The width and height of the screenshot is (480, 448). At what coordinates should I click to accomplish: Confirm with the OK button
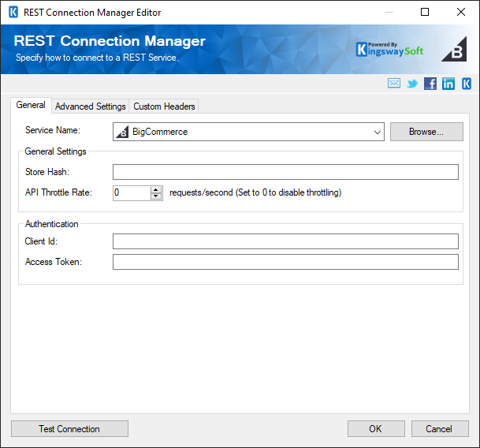coord(376,429)
